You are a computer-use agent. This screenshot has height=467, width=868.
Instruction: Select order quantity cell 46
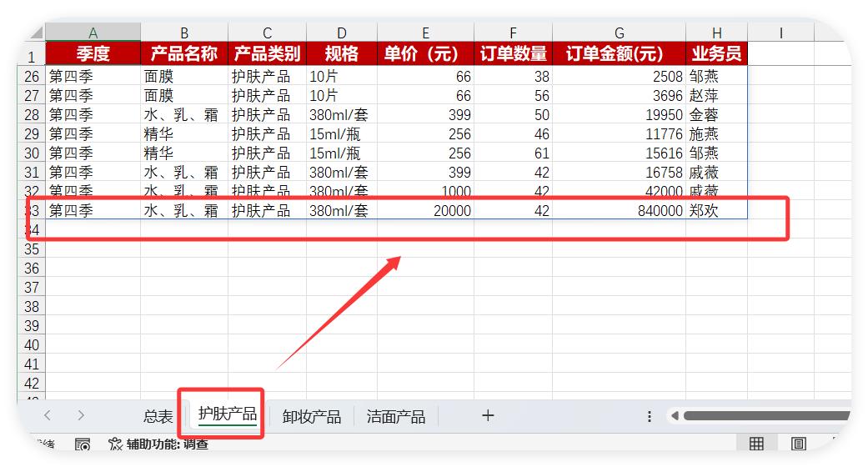[x=513, y=134]
